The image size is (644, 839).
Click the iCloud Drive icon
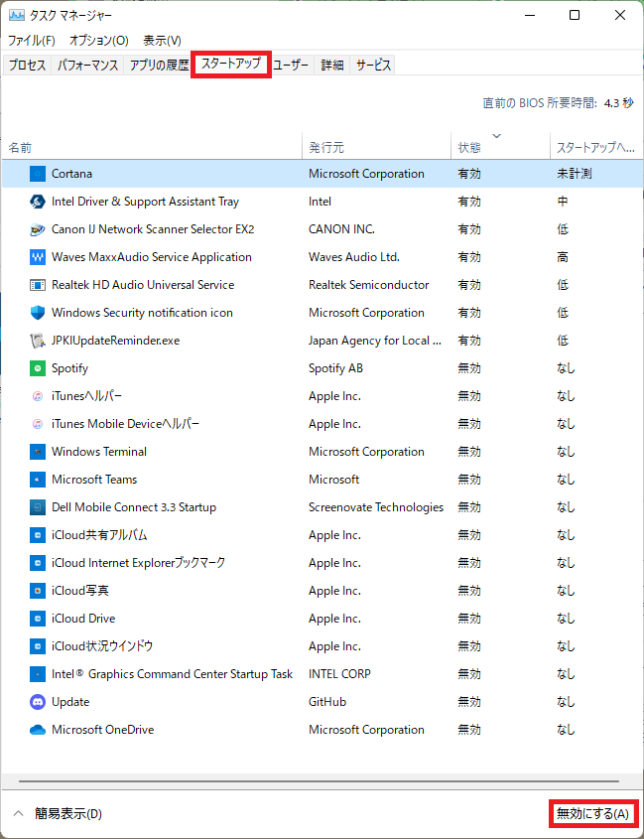pos(38,620)
